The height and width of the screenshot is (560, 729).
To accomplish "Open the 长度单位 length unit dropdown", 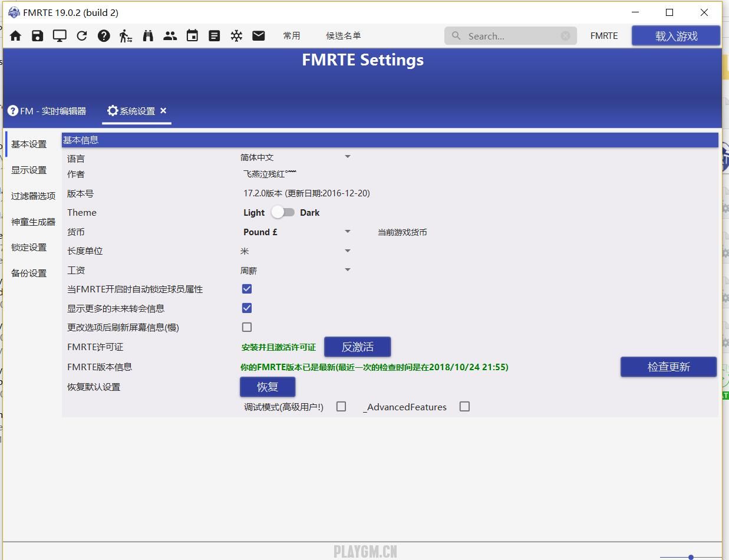I will pos(295,251).
